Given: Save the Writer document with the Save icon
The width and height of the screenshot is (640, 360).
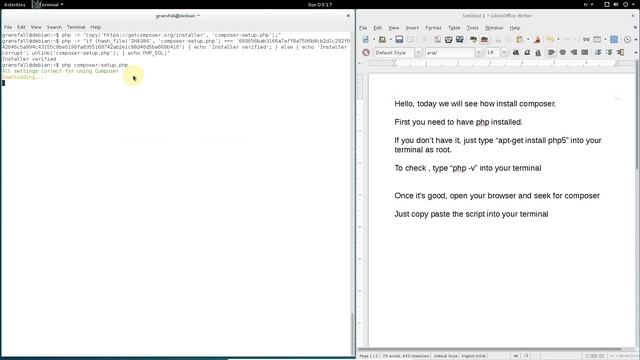Looking at the screenshot, I should pyautogui.click(x=399, y=40).
